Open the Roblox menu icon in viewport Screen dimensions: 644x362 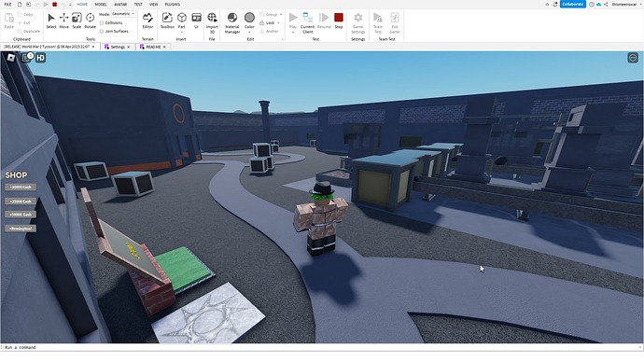click(11, 58)
